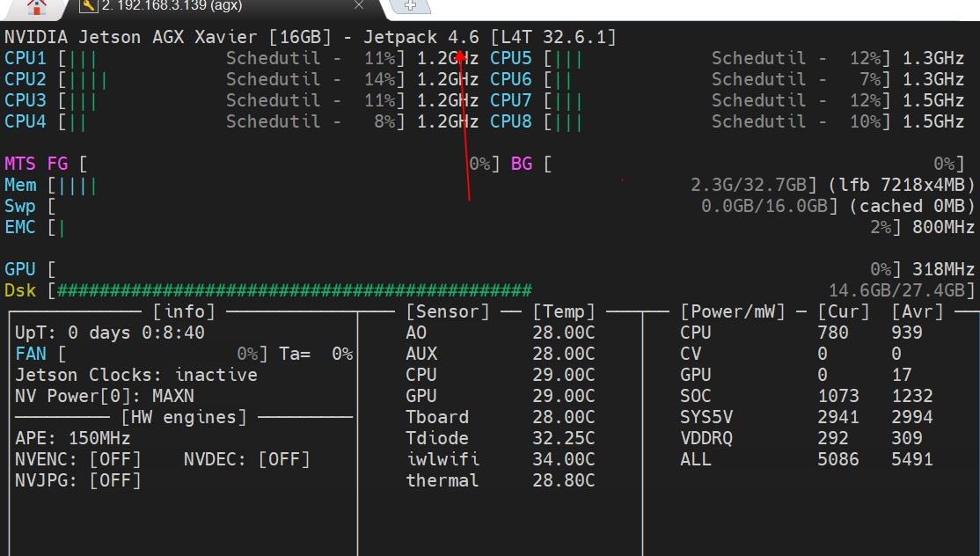Open the Home tab with house icon

tap(36, 7)
